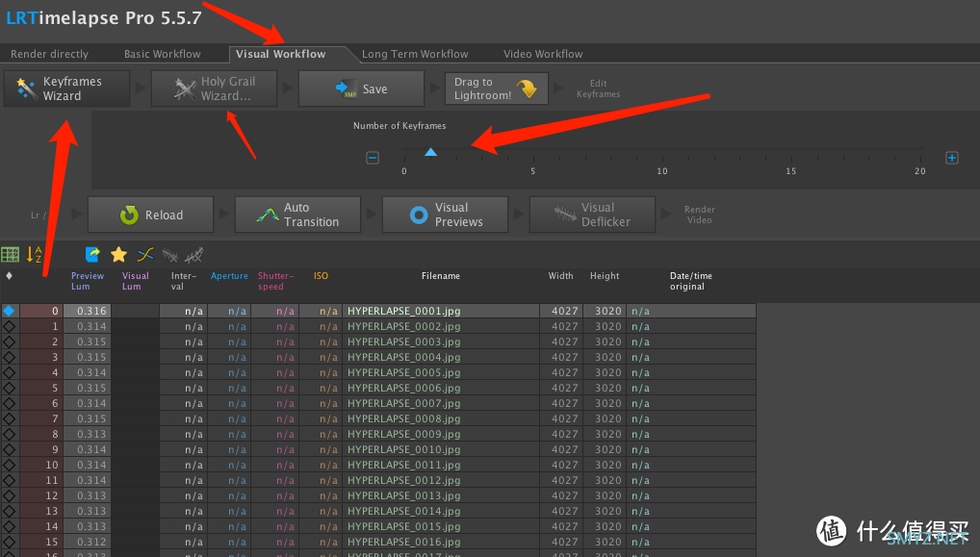980x557 pixels.
Task: Click the crossed-out deflicker icon
Action: point(194,255)
